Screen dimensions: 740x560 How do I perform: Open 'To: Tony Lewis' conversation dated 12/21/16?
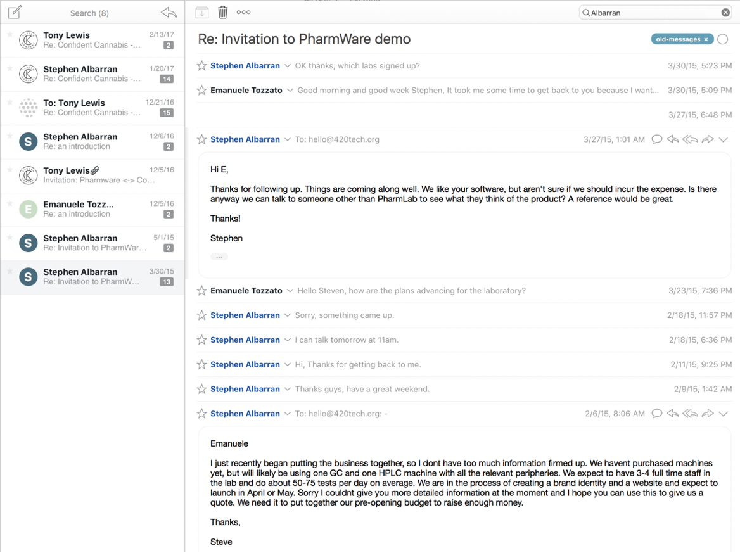click(92, 108)
